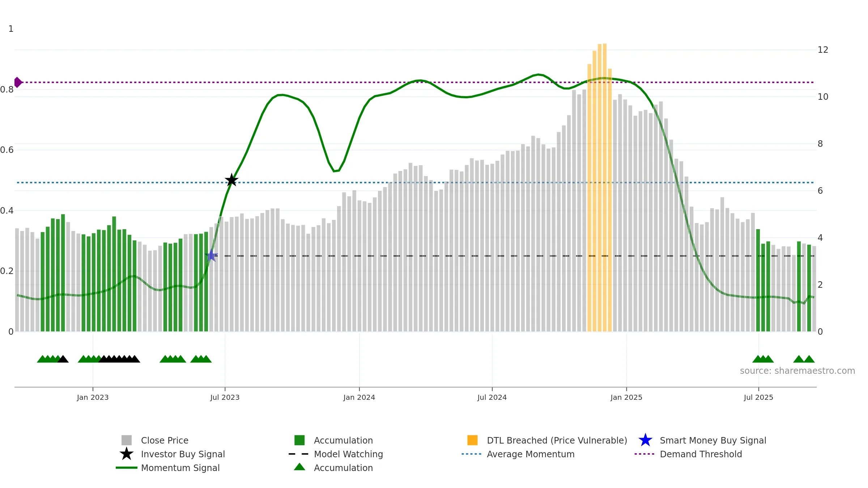The width and height of the screenshot is (868, 488).
Task: Click the blue star Smart Money legend icon
Action: 645,440
